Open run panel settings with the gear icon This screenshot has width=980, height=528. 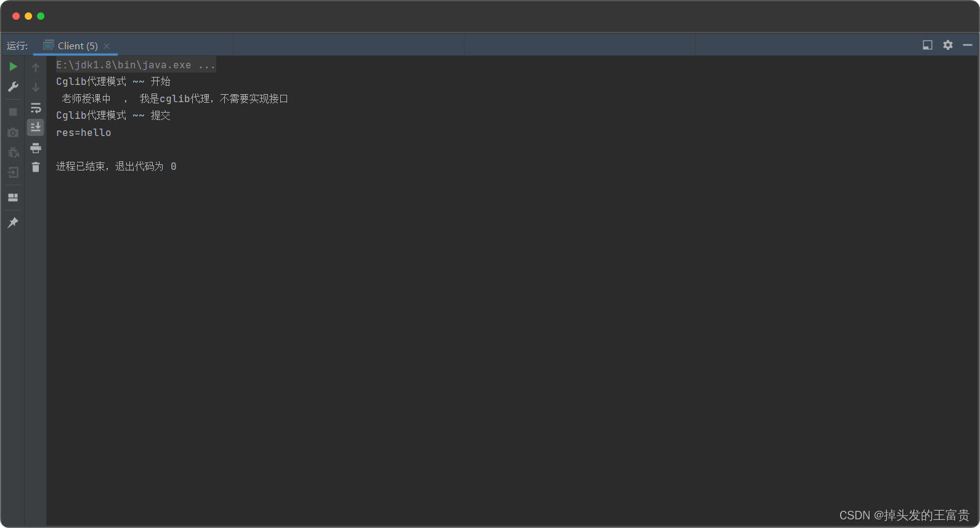tap(948, 45)
